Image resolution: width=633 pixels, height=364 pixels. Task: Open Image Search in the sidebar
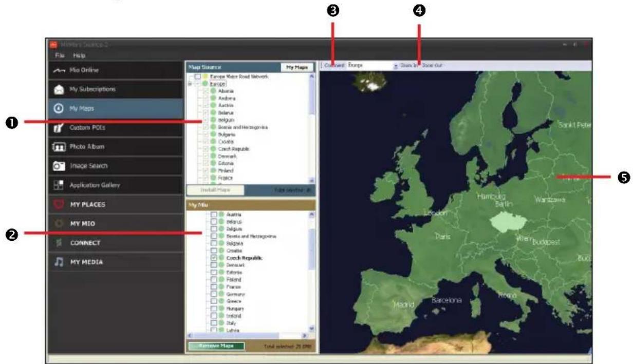[x=116, y=166]
